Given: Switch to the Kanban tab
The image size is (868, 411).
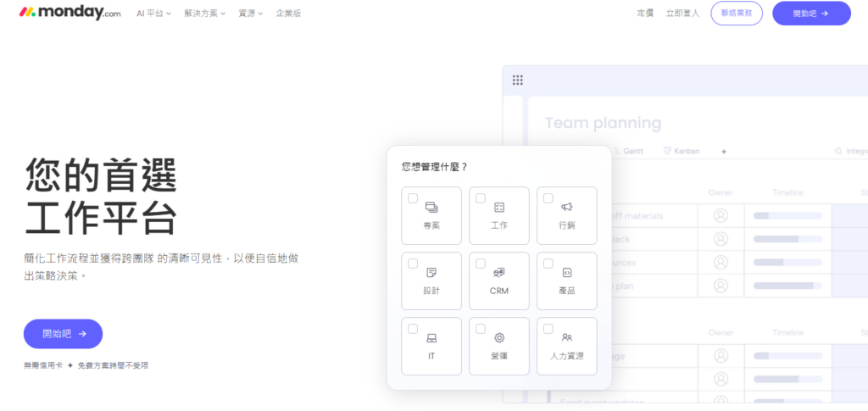Looking at the screenshot, I should pos(682,151).
